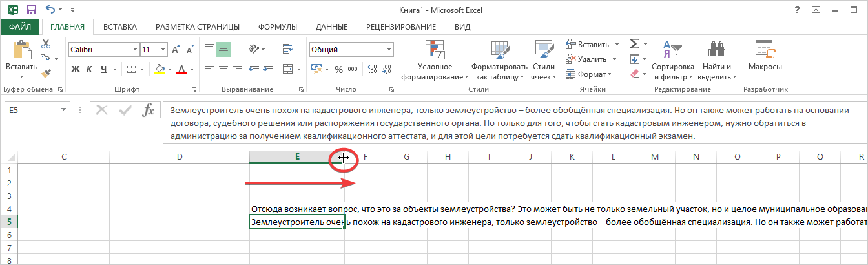Viewport: 868px width, 265px height.
Task: Toggle bold Ж formatting
Action: [76, 69]
